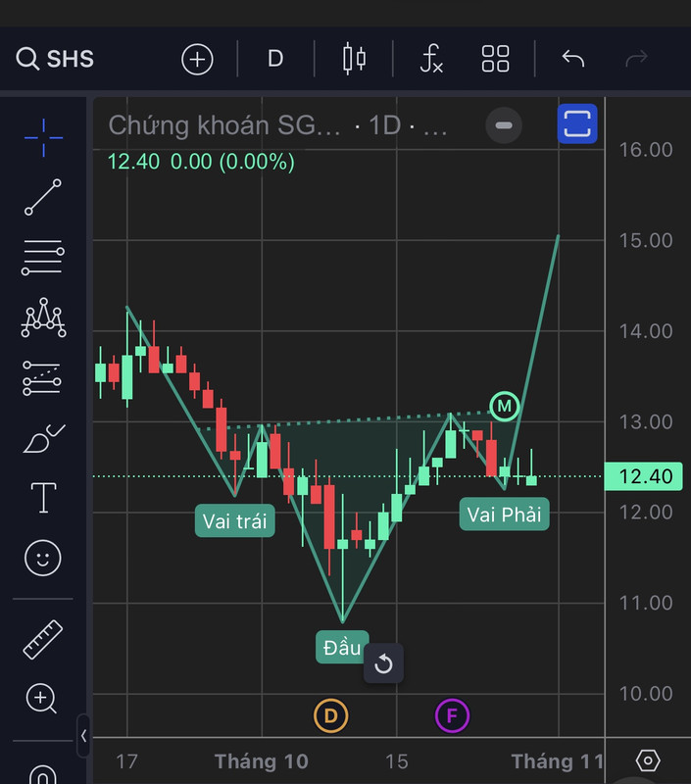Viewport: 691px width, 784px height.
Task: Click the 12.00 price scale value
Action: point(646,512)
